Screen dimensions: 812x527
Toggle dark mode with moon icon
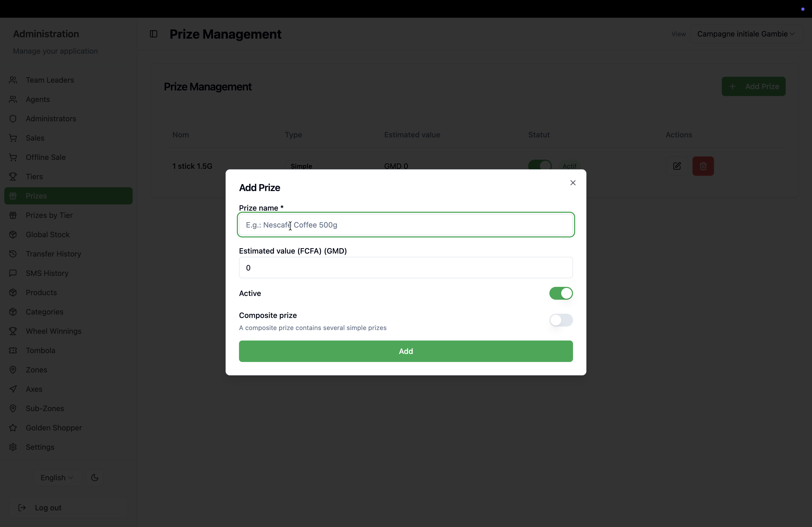pos(95,478)
